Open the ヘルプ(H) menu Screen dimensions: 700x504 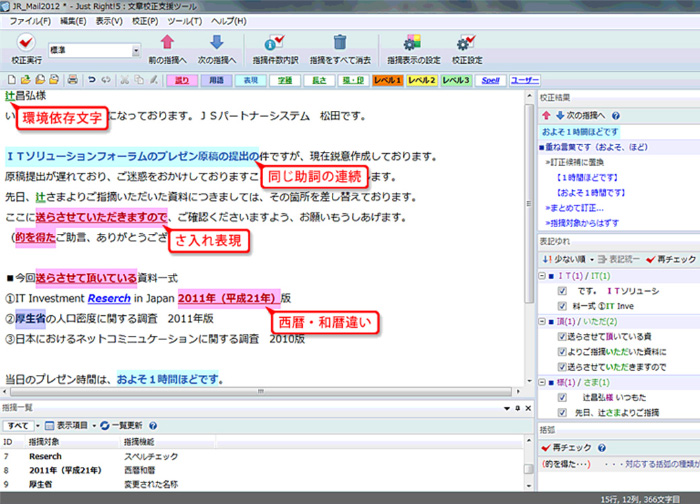point(229,21)
